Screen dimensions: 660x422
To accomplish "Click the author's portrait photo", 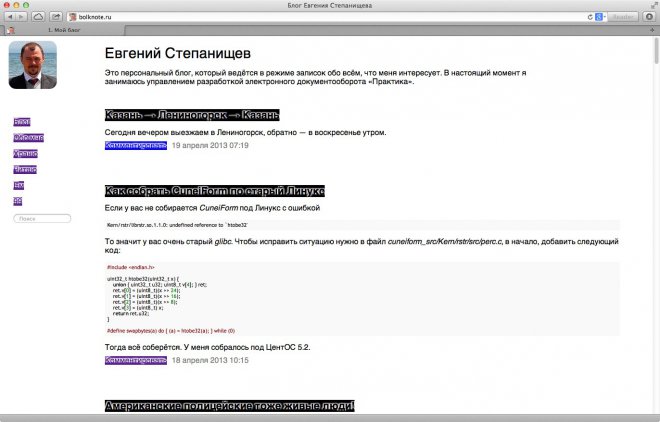I will tap(33, 65).
